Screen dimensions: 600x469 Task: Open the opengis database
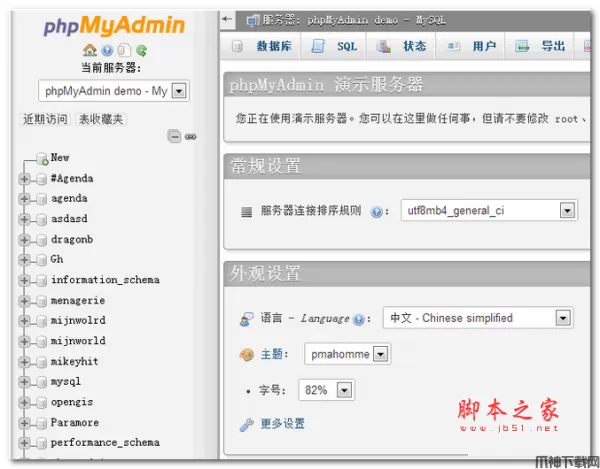pos(72,402)
